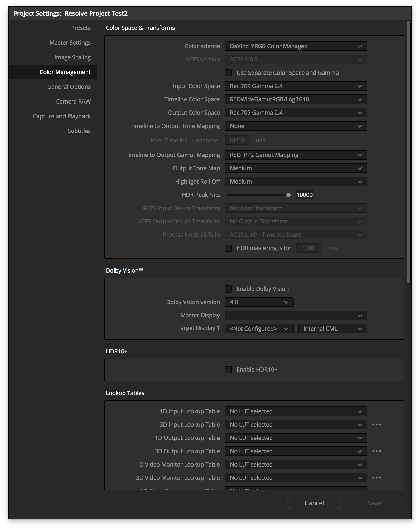Open 3D Input Lookup Table dropdown
Screen dimensions: 420x529
point(296,425)
